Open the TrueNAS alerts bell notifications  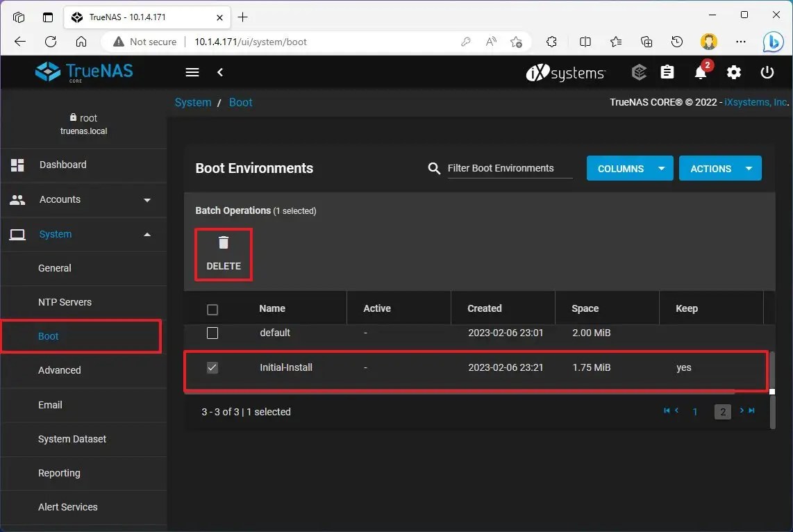[701, 72]
